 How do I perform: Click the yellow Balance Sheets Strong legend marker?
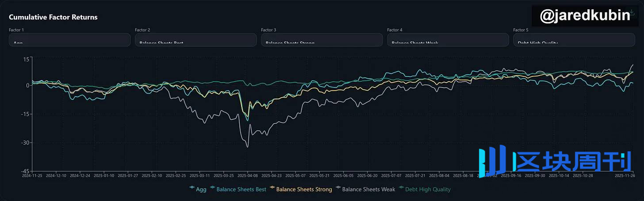point(272,189)
